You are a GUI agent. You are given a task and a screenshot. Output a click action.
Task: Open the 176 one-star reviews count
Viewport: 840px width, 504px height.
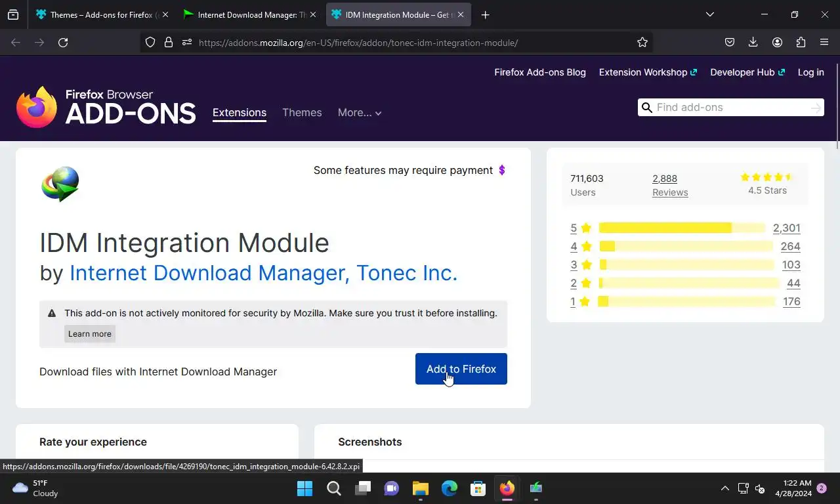(x=791, y=302)
